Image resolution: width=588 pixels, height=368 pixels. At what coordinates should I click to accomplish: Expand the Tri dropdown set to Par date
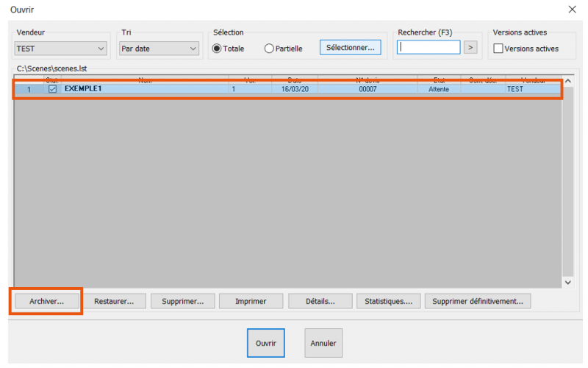click(159, 49)
